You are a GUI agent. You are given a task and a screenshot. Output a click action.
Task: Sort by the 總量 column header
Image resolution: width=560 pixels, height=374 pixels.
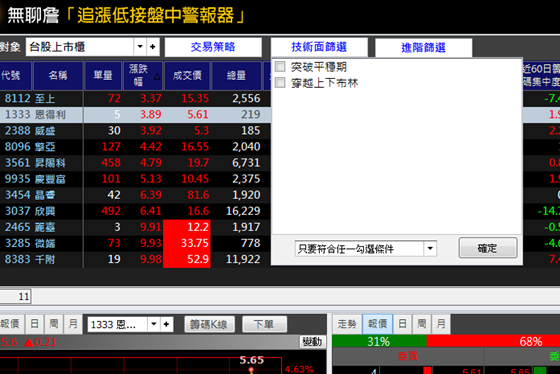236,75
